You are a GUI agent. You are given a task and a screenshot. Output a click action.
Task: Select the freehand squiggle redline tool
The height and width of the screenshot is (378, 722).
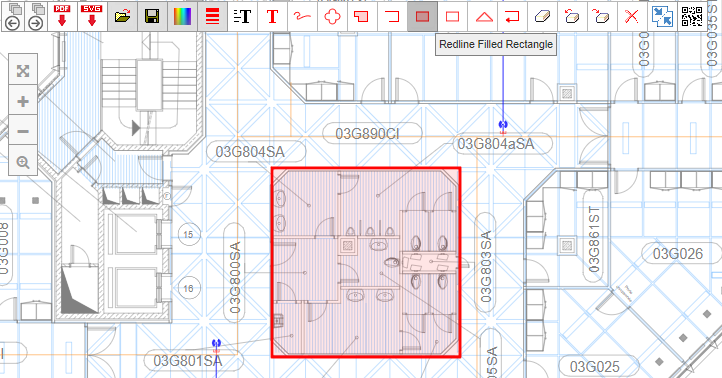pyautogui.click(x=302, y=16)
